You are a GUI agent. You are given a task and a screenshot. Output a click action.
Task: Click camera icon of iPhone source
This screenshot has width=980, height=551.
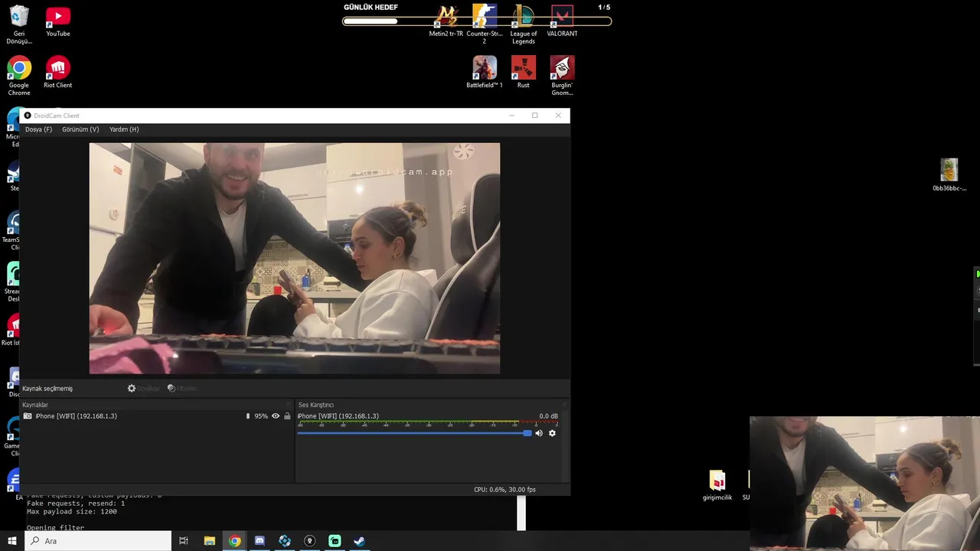28,416
